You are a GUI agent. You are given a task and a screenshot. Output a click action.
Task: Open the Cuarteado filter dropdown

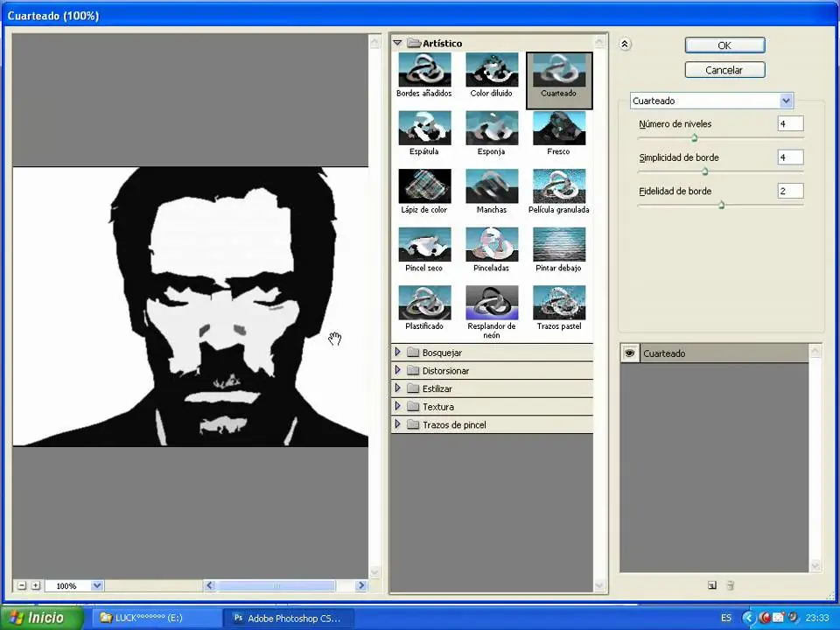[x=786, y=101]
